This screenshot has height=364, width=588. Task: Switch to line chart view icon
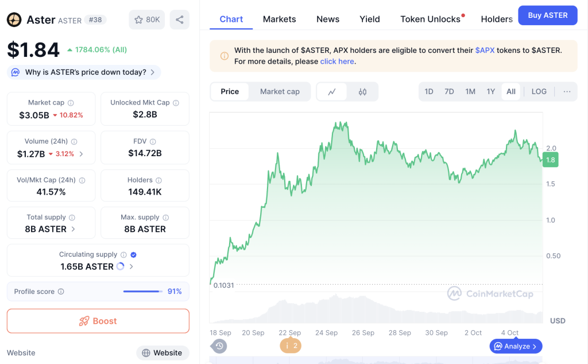[x=332, y=92]
